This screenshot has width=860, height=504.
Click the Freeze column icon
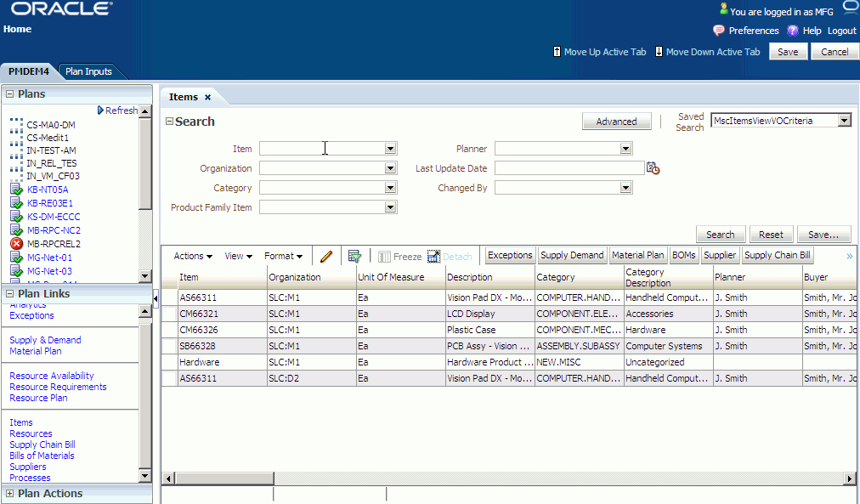click(384, 257)
